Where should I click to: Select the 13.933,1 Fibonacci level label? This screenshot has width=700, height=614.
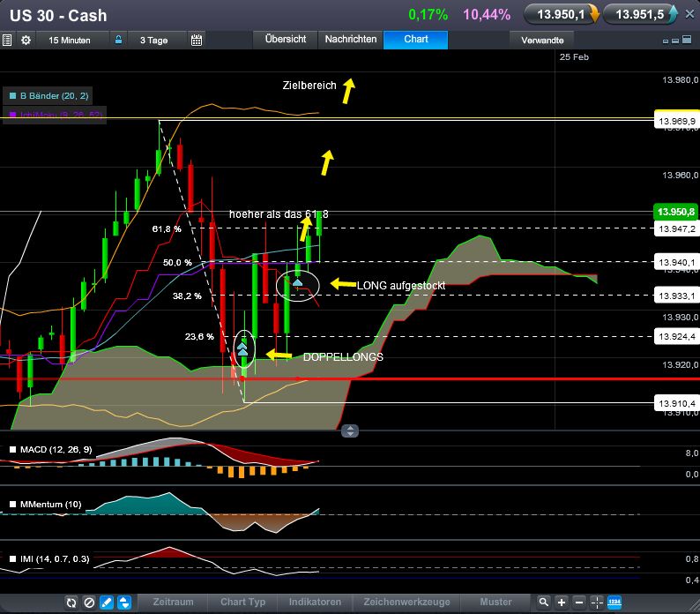pos(677,296)
